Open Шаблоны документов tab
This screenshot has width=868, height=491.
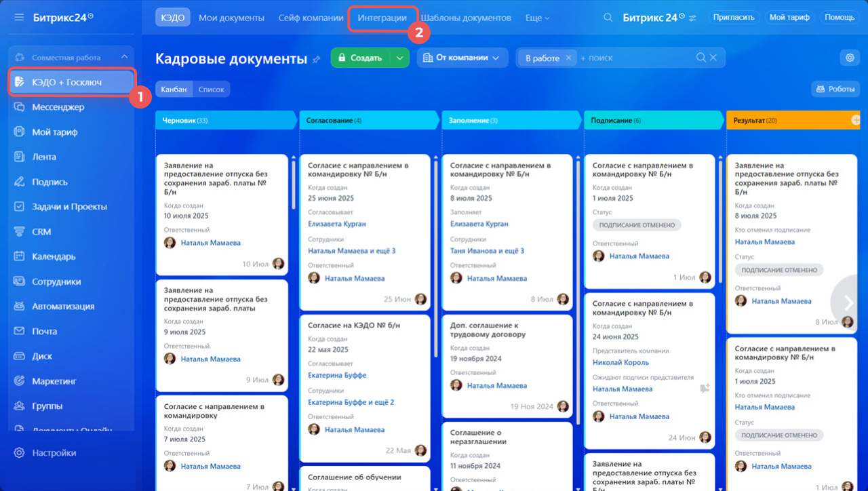tap(466, 18)
